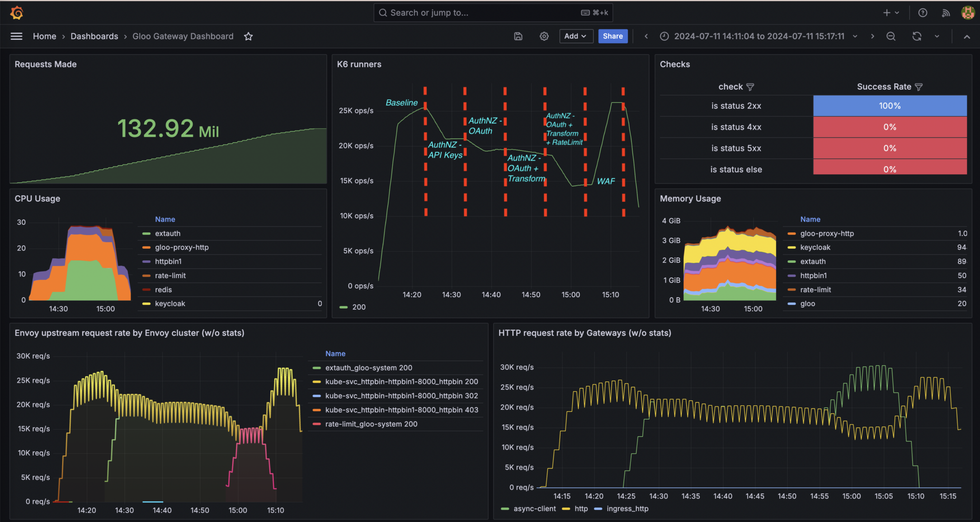Collapse top toolbar with the chevron up

(967, 36)
